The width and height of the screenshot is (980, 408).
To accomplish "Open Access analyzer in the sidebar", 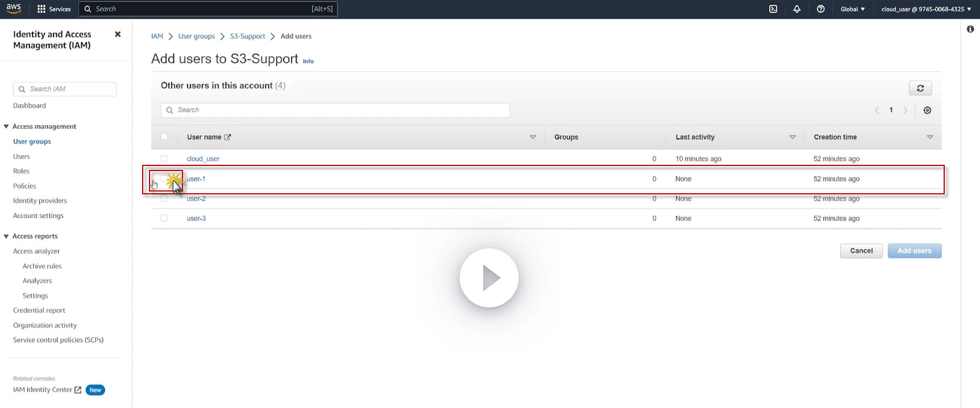I will pos(36,251).
